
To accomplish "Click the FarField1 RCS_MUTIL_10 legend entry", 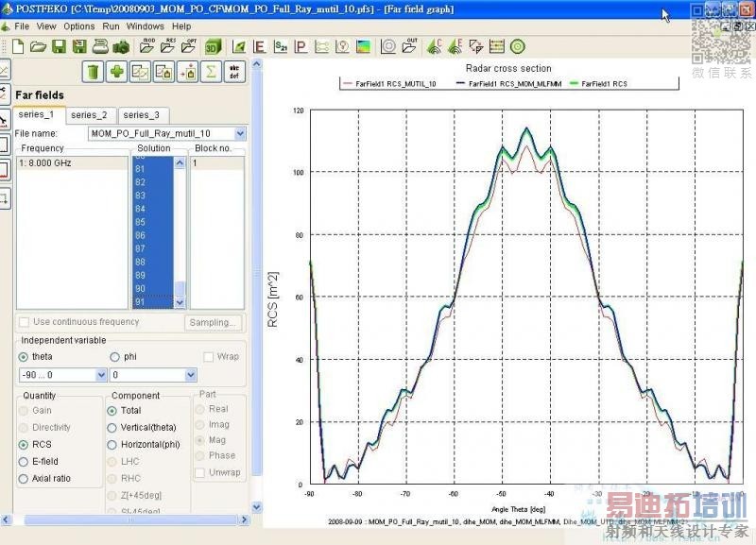I will coord(389,84).
